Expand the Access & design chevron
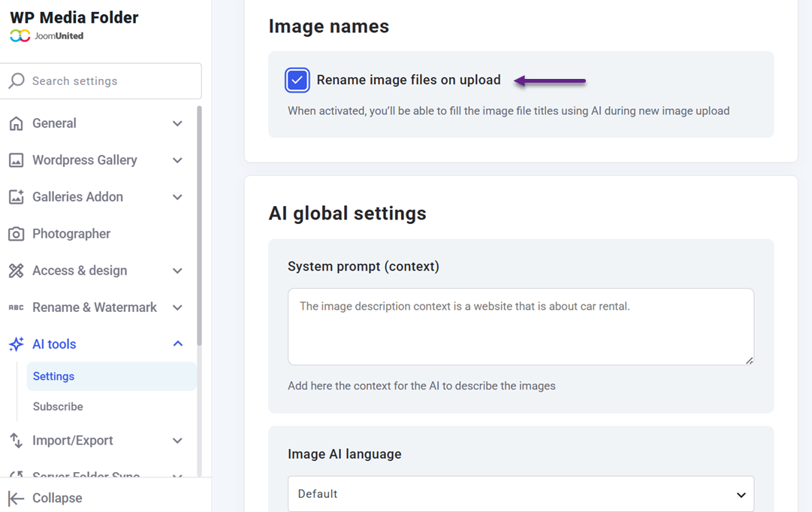This screenshot has height=512, width=812. point(177,271)
